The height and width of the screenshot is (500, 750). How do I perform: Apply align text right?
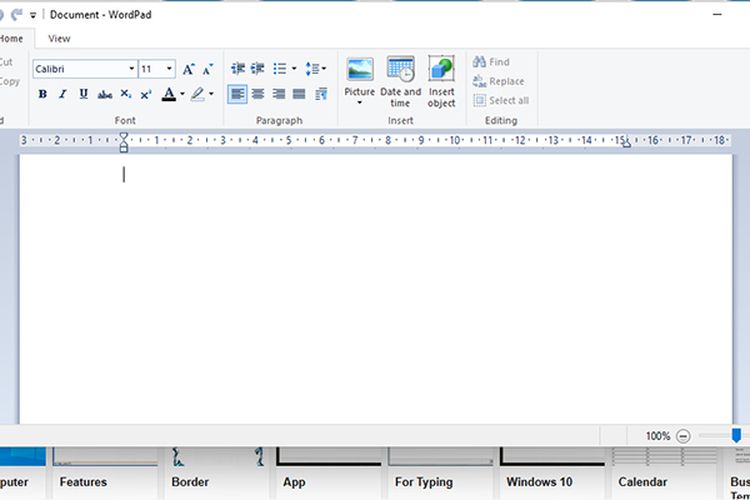click(278, 94)
